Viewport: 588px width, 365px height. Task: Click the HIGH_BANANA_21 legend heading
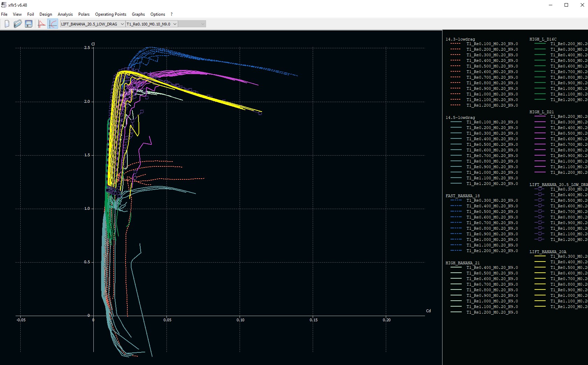tap(462, 263)
